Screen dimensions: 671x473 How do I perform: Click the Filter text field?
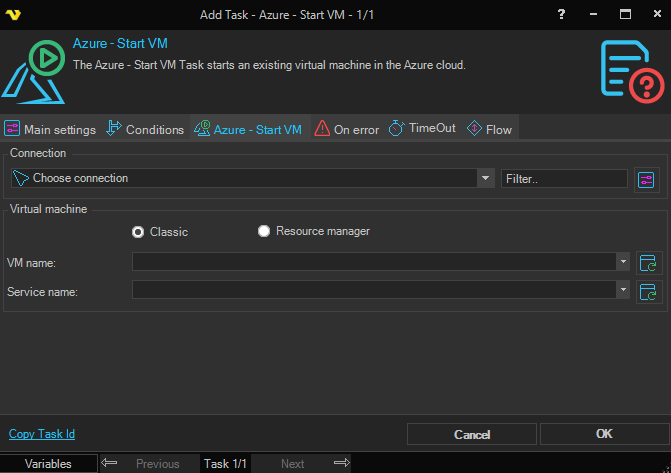pos(564,178)
